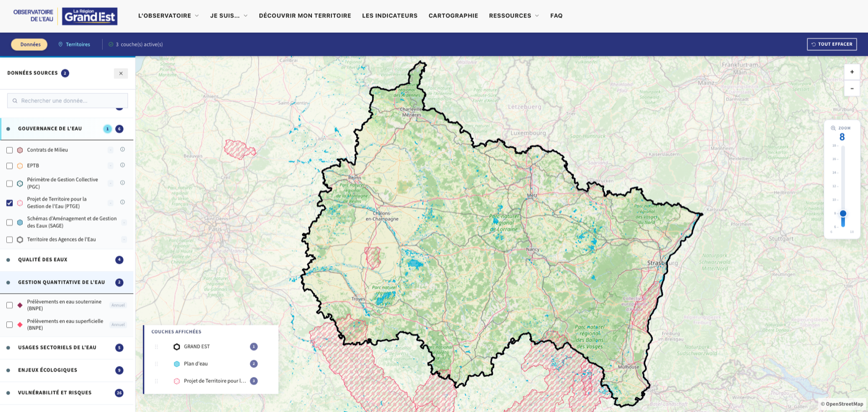Click the Territoire des Agences hexagon icon
868x412 pixels.
click(20, 239)
